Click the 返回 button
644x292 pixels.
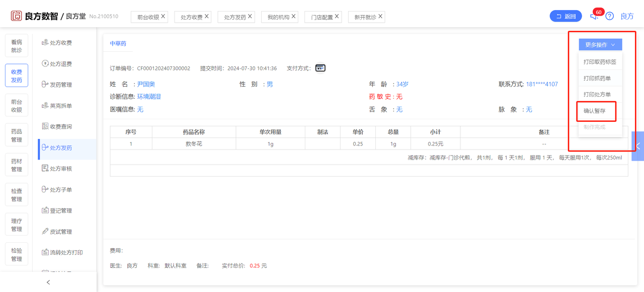coord(566,16)
